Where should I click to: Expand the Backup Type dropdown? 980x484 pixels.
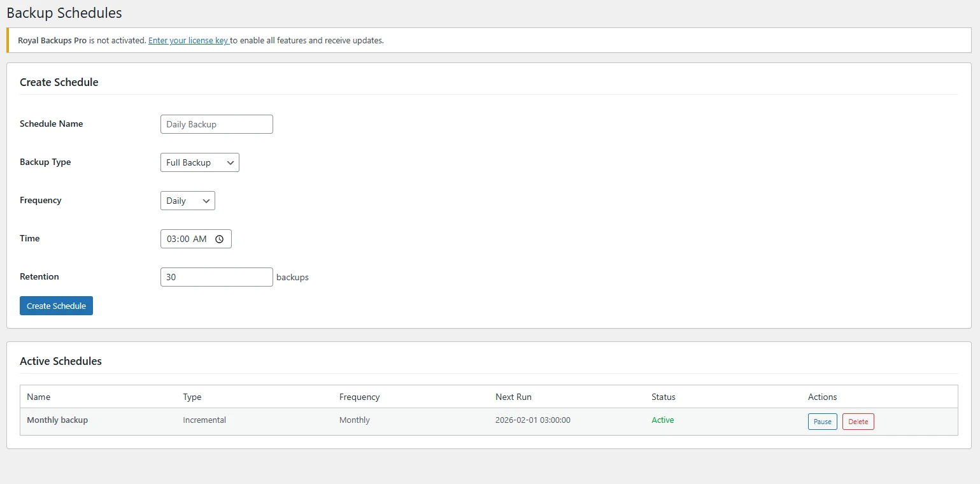point(199,162)
